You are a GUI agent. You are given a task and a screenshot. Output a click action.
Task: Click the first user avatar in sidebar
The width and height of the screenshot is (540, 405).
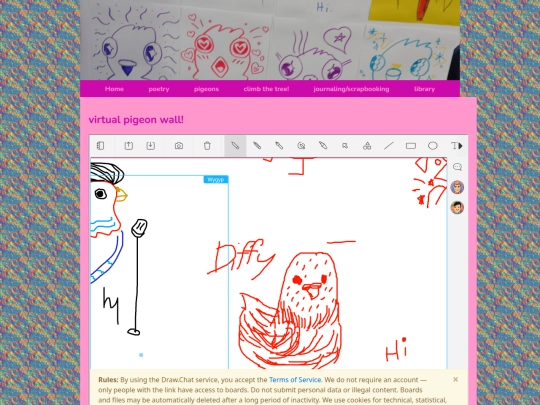coord(457,187)
